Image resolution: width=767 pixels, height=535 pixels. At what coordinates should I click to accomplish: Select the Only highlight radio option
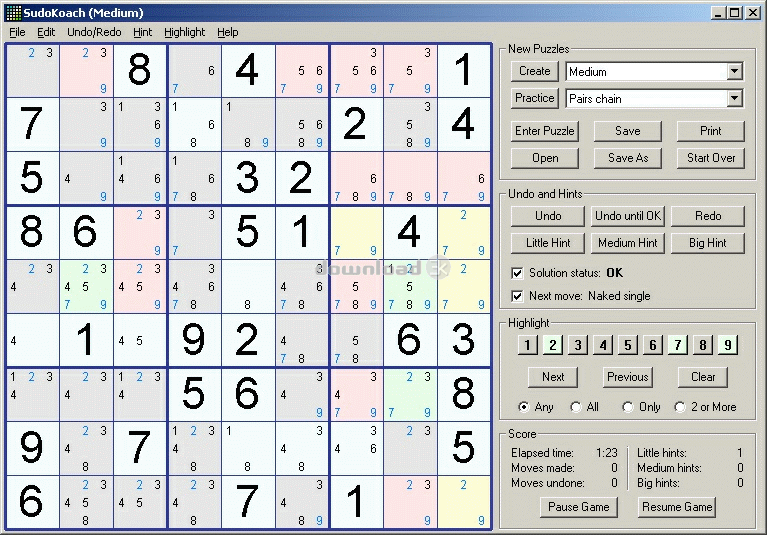(628, 407)
